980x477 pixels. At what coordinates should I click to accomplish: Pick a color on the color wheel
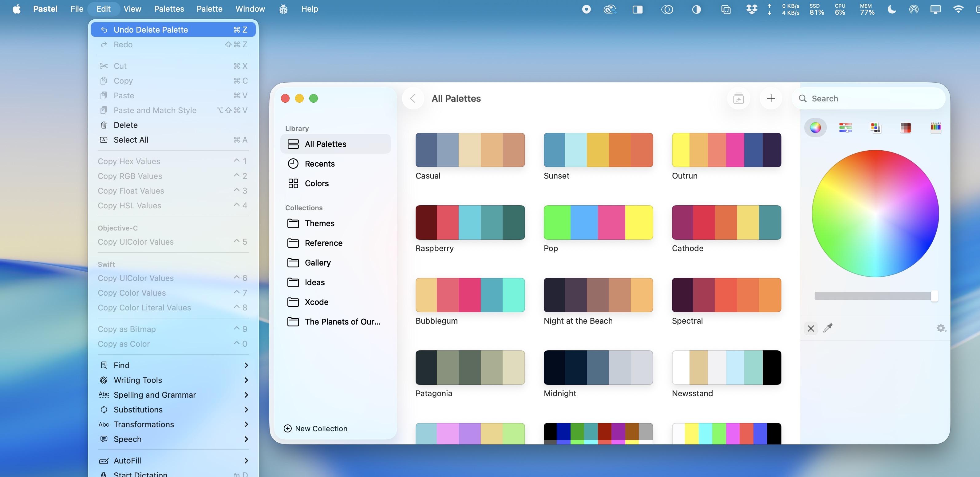pyautogui.click(x=875, y=213)
